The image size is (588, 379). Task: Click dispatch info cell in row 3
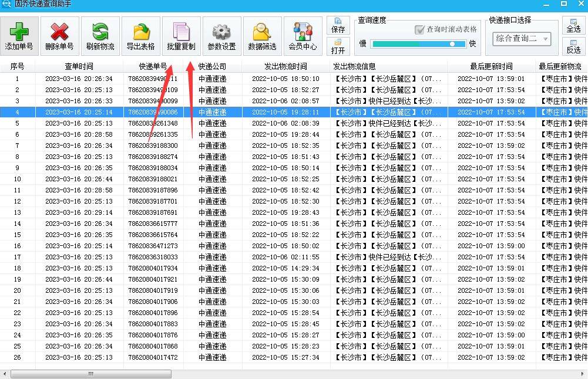click(x=388, y=101)
